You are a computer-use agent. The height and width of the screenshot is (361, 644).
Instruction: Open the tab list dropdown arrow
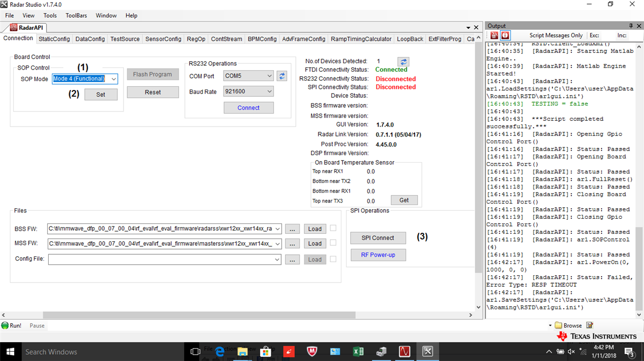pos(468,27)
